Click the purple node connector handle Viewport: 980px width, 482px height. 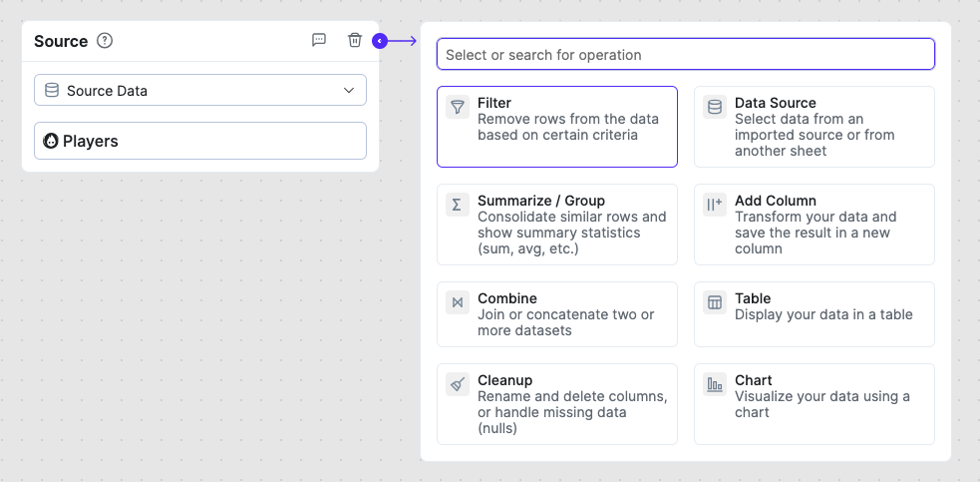point(379,41)
